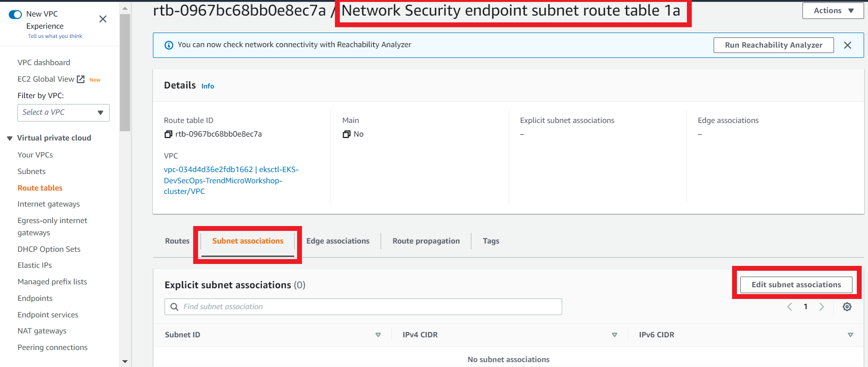
Task: Dismiss the Reachability Analyzer info banner
Action: [x=848, y=45]
